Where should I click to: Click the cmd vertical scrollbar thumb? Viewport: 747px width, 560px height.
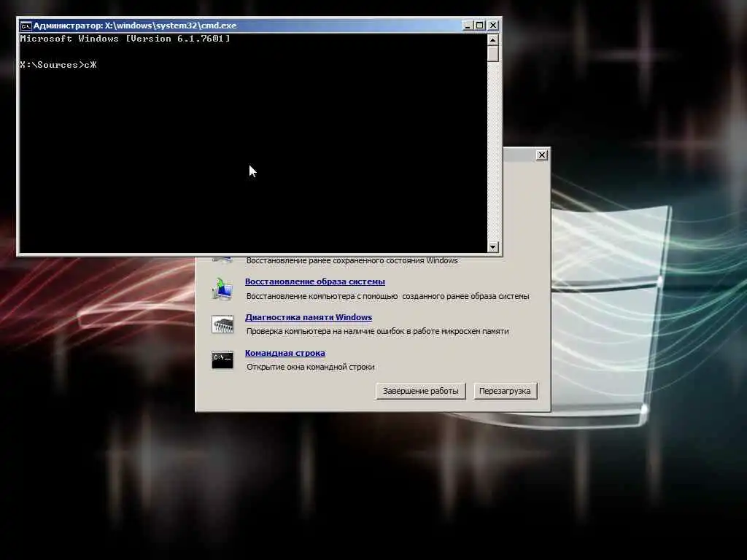(493, 53)
